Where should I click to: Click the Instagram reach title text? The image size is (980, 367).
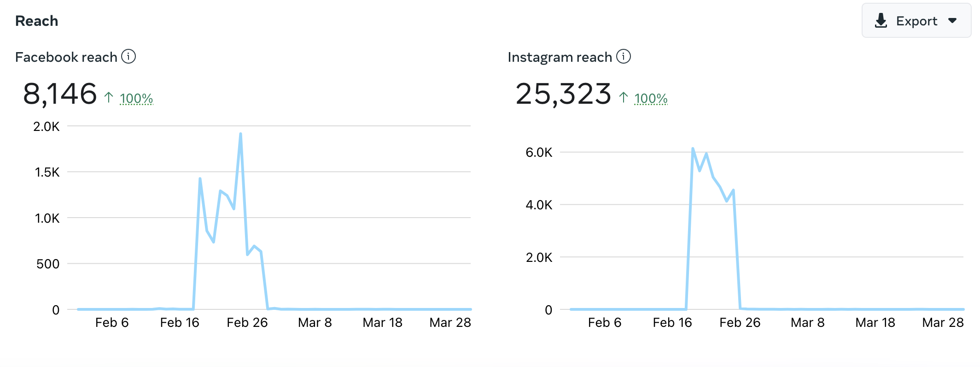pos(560,57)
